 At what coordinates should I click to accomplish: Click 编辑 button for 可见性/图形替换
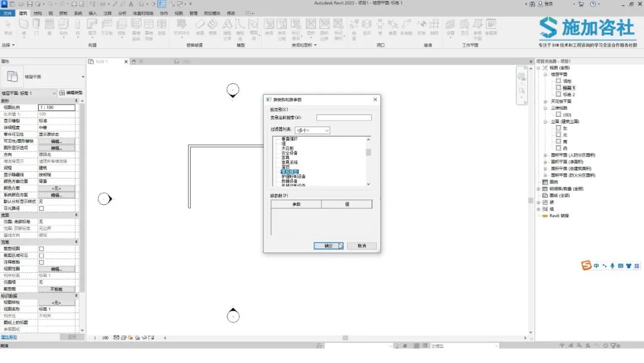57,141
